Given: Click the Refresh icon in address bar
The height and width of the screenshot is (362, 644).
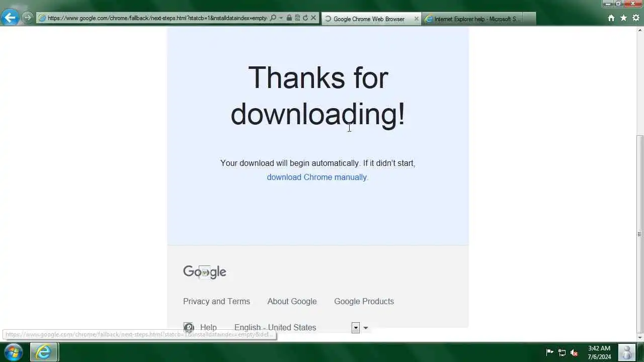Looking at the screenshot, I should pyautogui.click(x=305, y=18).
